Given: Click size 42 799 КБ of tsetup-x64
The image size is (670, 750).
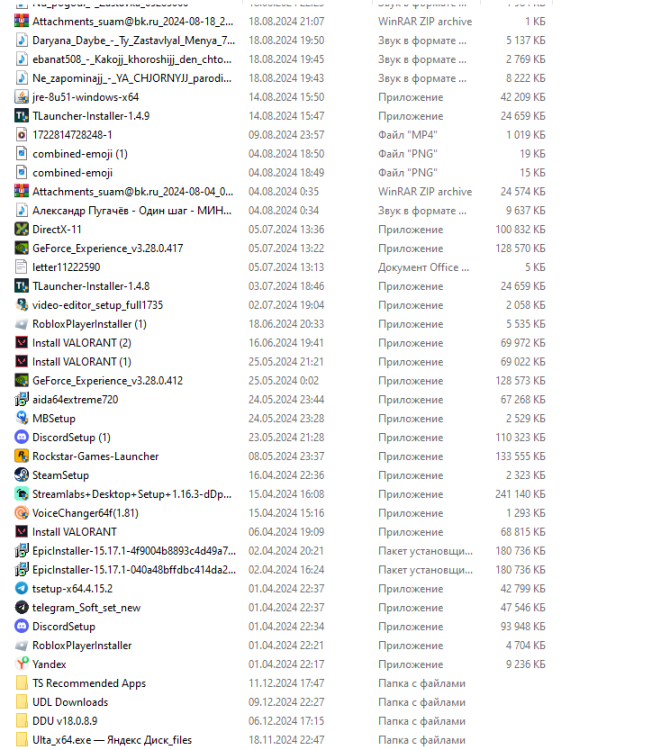Looking at the screenshot, I should 523,588.
